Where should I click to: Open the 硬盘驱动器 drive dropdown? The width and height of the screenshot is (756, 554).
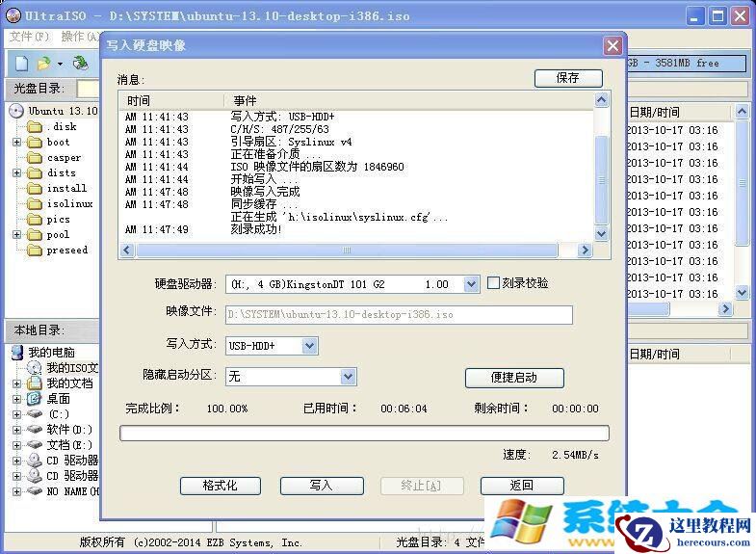[x=471, y=284]
